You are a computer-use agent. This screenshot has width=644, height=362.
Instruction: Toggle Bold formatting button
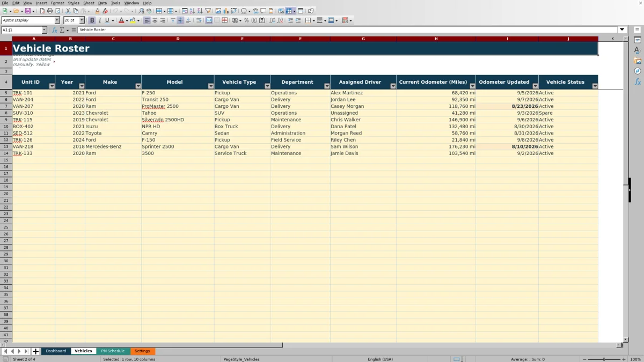pyautogui.click(x=92, y=20)
